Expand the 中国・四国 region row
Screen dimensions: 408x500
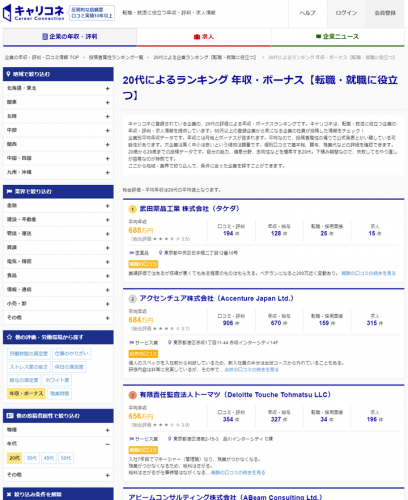(58, 158)
